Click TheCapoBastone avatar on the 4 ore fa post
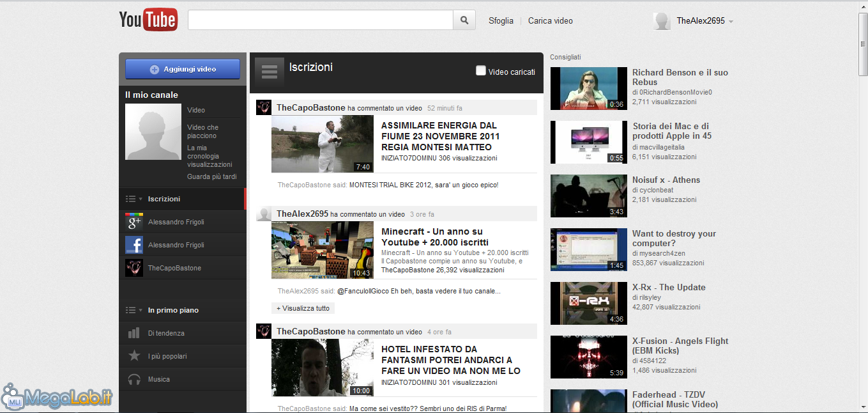This screenshot has height=413, width=868. point(264,331)
